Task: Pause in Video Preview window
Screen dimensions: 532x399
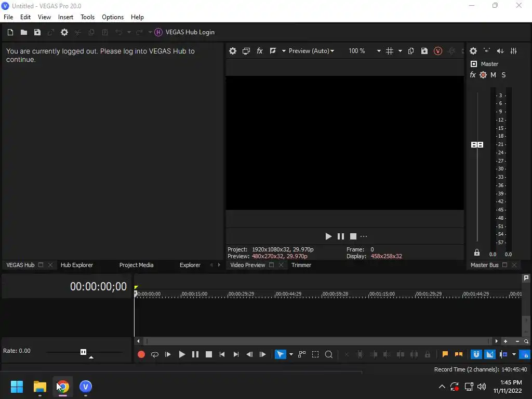Action: pos(341,236)
